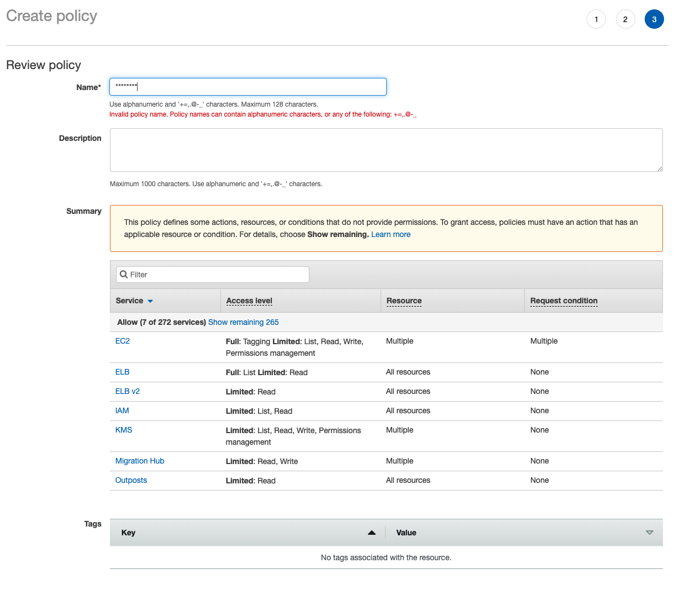Go to step 2 circle
Viewport: 690px width, 616px height.
pos(625,19)
